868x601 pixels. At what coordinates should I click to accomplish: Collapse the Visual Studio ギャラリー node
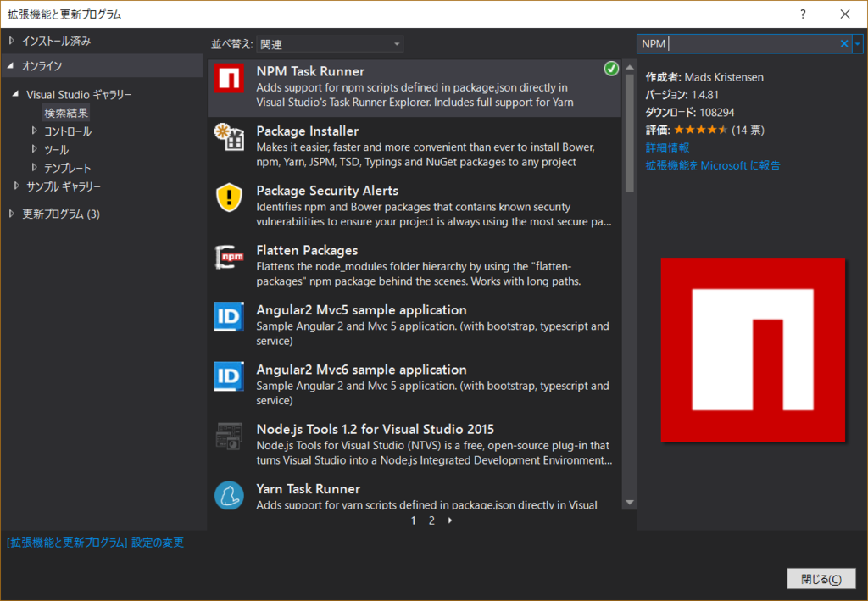(15, 94)
